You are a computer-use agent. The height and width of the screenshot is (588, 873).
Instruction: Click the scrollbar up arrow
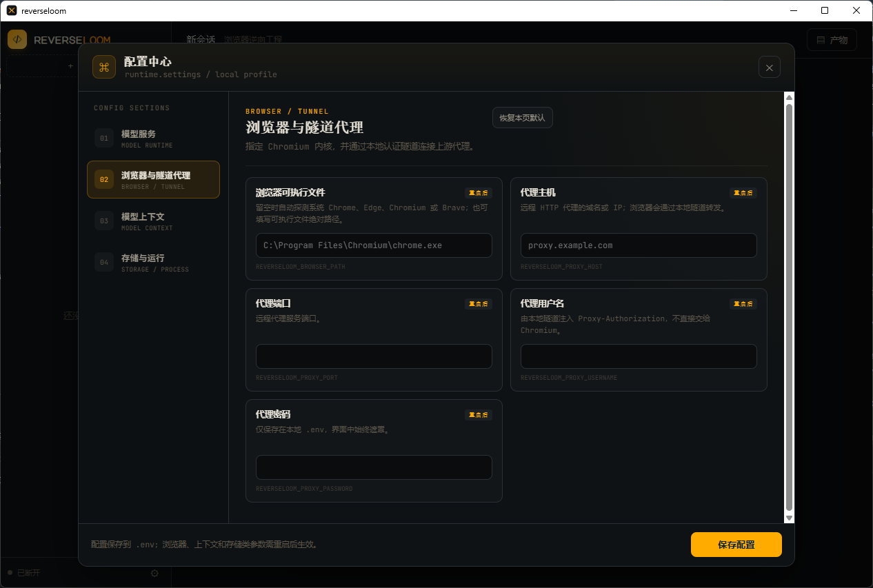(790, 97)
